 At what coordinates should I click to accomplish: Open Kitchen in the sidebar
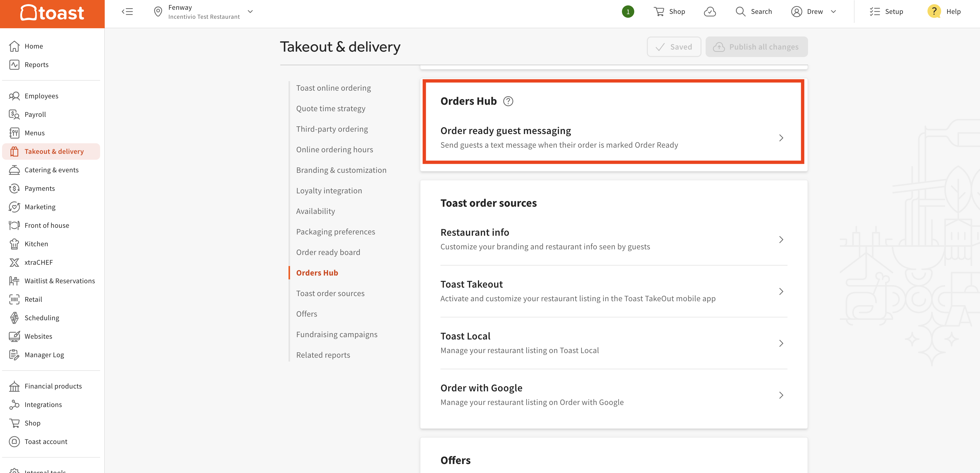pos(51,244)
